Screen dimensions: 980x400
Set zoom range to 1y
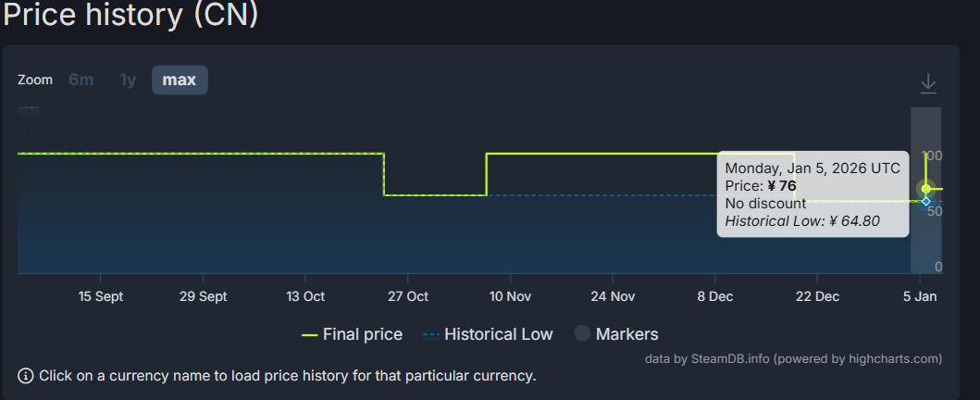128,80
